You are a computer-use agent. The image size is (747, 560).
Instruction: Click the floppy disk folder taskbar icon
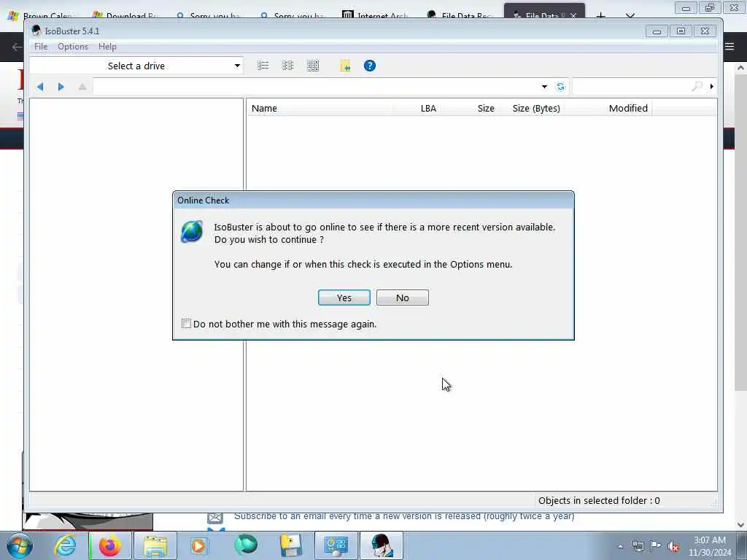pyautogui.click(x=290, y=545)
